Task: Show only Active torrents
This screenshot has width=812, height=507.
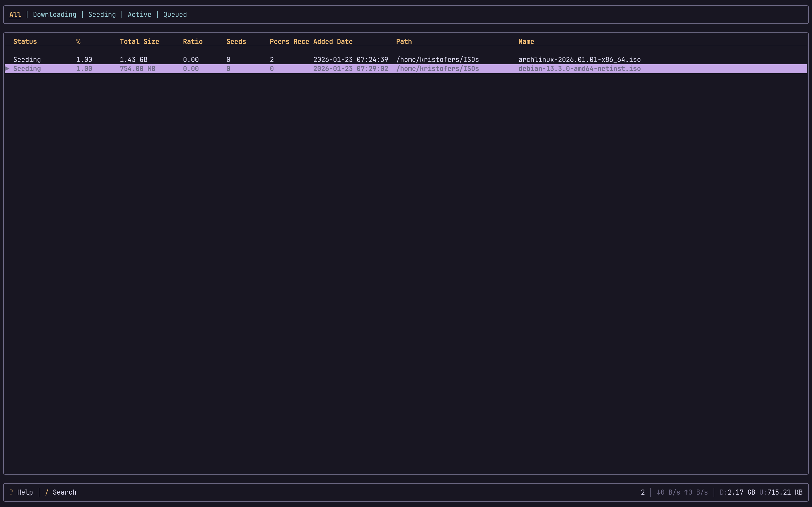Action: [x=139, y=14]
